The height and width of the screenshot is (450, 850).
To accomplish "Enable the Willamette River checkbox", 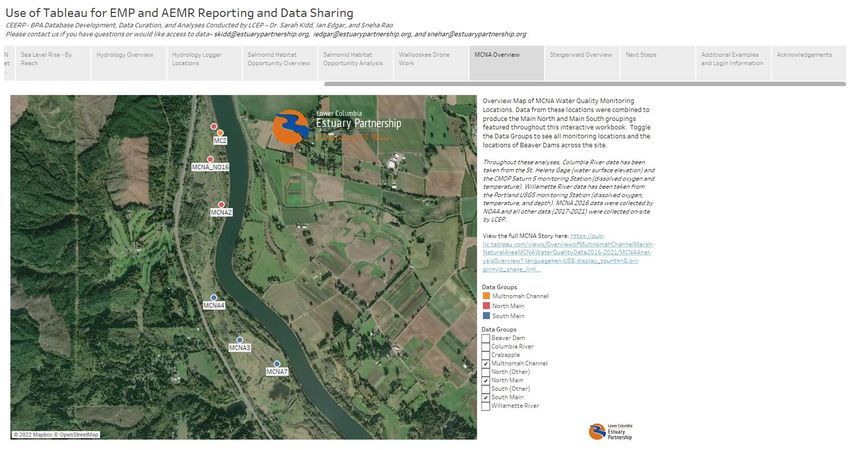I will [486, 406].
